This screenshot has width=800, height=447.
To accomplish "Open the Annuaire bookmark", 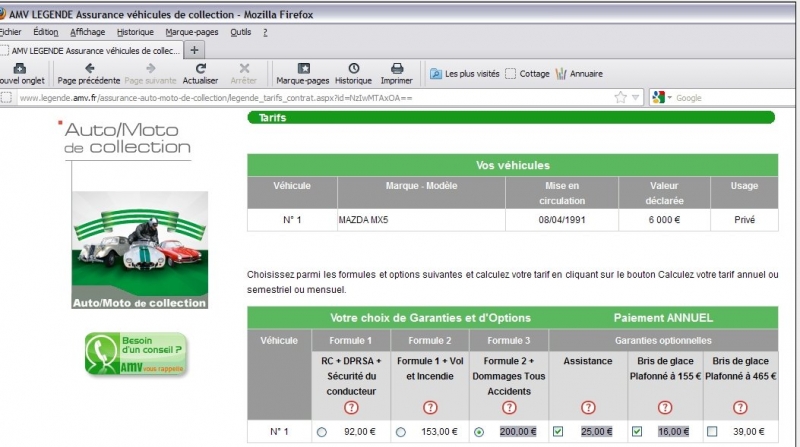I will [579, 73].
